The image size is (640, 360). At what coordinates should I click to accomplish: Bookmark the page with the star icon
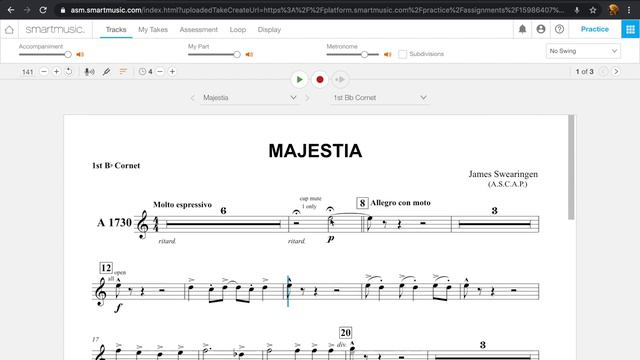pyautogui.click(x=593, y=10)
